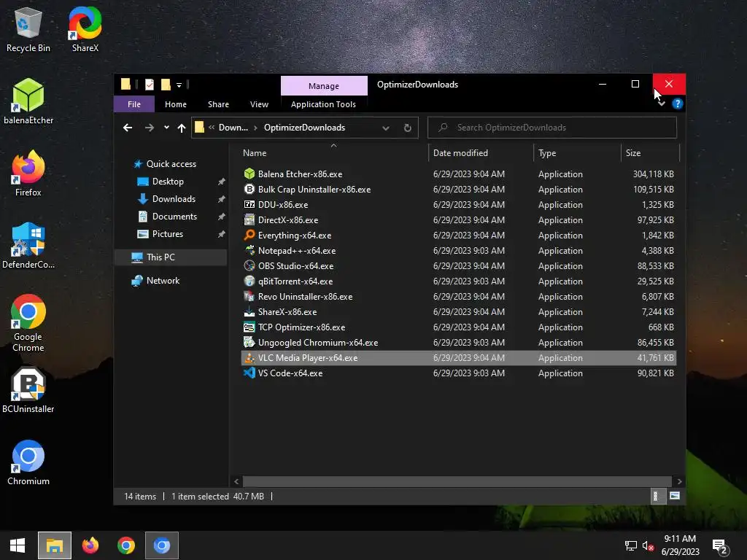Open the Firefox taskbar icon

click(x=90, y=545)
